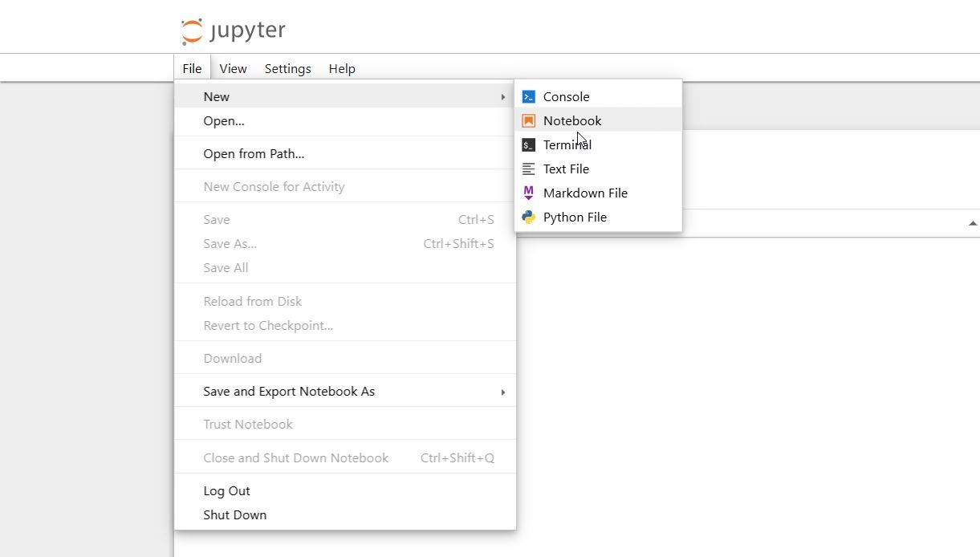
Task: Create a new Notebook
Action: pyautogui.click(x=571, y=120)
